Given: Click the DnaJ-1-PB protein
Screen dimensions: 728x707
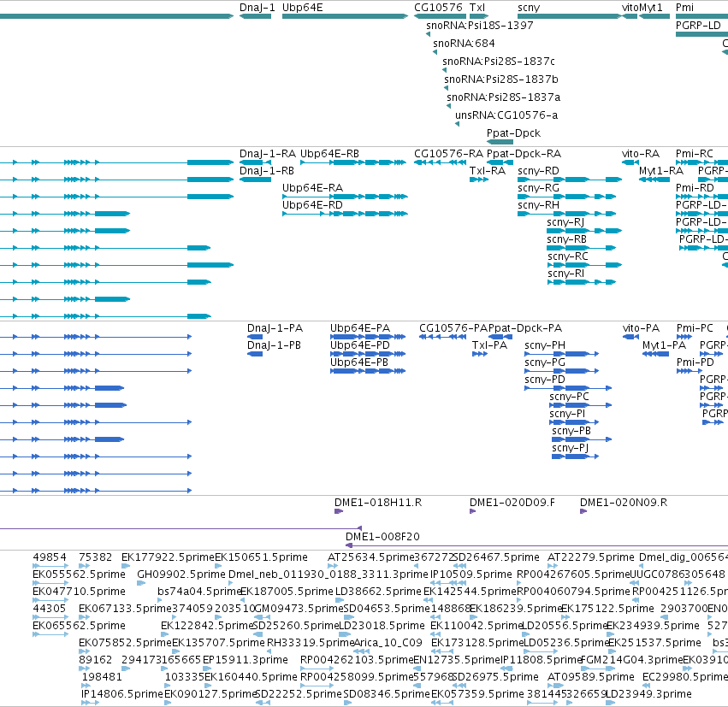Looking at the screenshot, I should (x=255, y=354).
